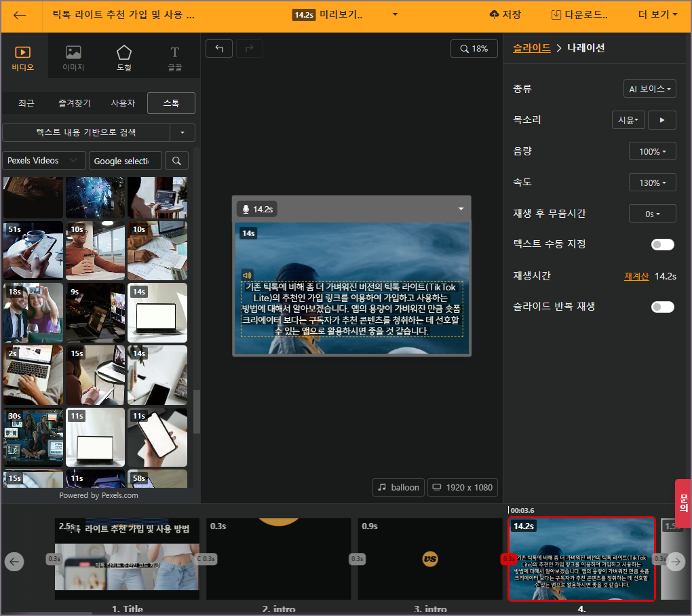692x616 pixels.
Task: Turn on 슬라이드 반복 재생
Action: [x=662, y=307]
